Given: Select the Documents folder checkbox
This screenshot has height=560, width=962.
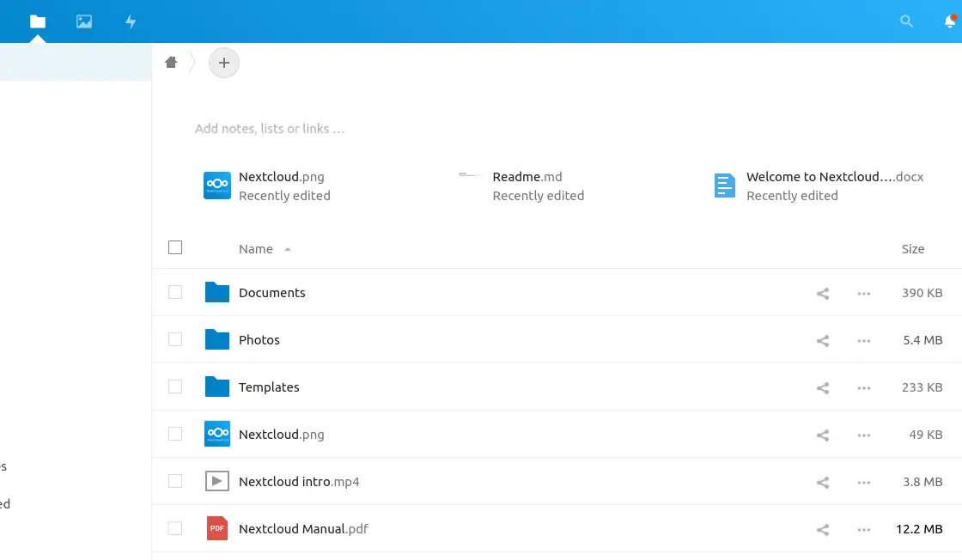Looking at the screenshot, I should (x=175, y=292).
